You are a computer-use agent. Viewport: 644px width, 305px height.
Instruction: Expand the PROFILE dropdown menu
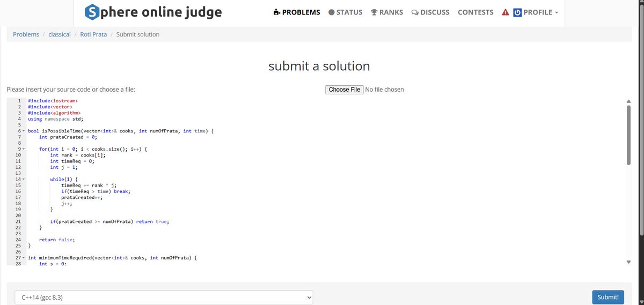540,12
